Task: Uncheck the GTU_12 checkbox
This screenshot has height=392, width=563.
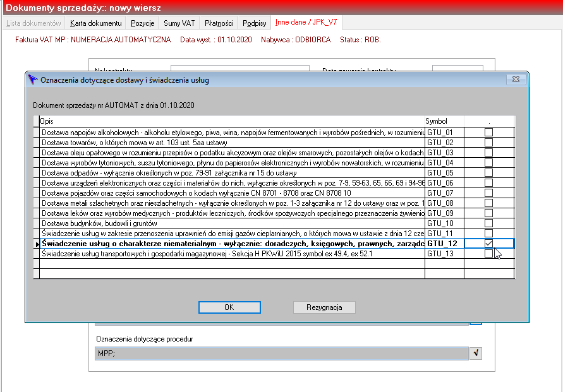Action: (488, 244)
